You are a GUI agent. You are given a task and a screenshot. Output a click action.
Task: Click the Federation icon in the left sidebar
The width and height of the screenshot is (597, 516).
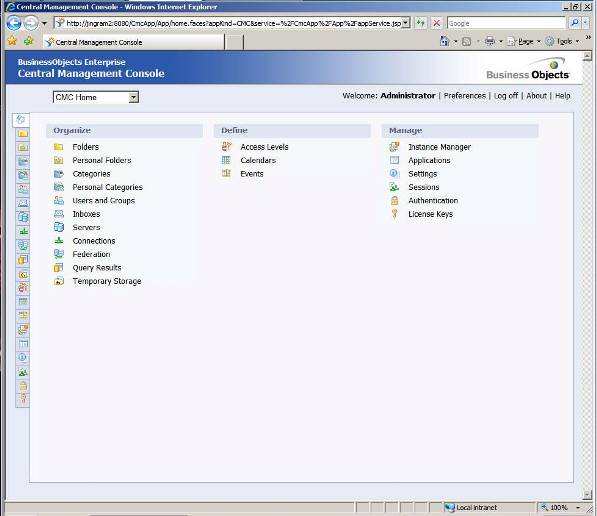point(23,245)
